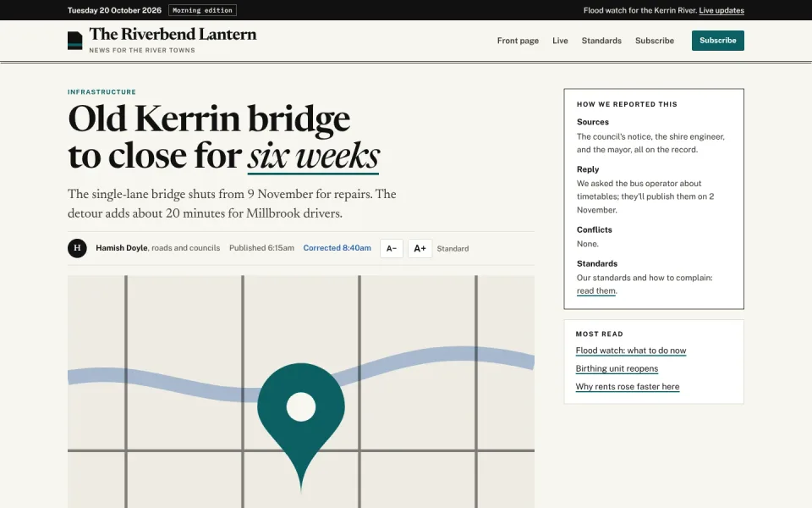Image resolution: width=812 pixels, height=508 pixels.
Task: Open Hamish Doyle author byline
Action: point(122,248)
